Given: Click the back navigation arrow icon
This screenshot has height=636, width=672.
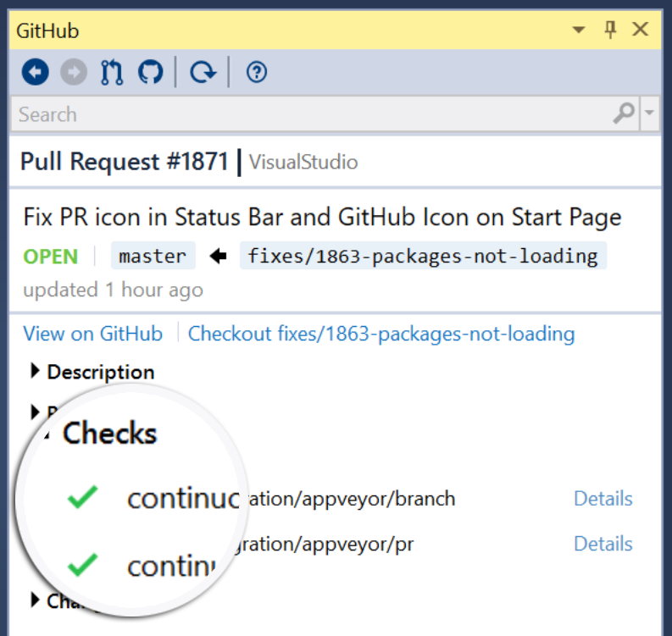Looking at the screenshot, I should tap(35, 74).
